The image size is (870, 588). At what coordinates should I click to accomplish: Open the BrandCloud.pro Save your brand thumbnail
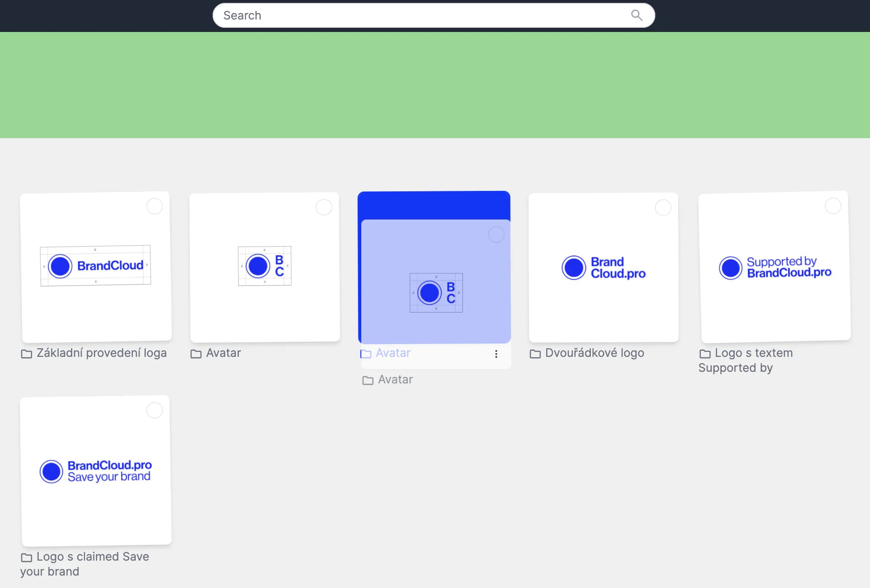(96, 471)
